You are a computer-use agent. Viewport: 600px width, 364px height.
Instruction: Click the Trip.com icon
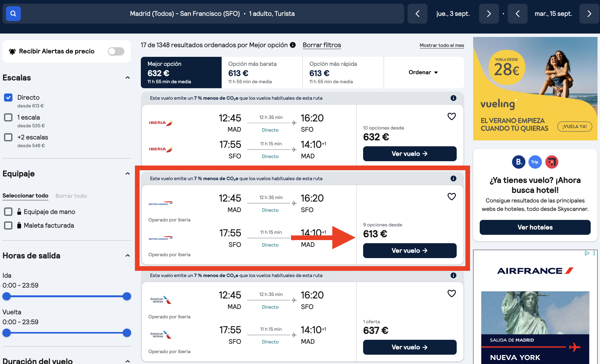[535, 162]
